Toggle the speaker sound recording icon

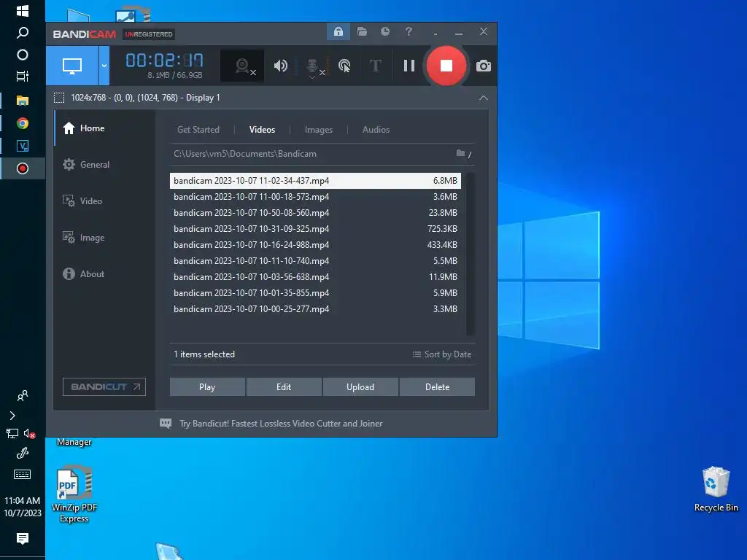click(x=281, y=66)
